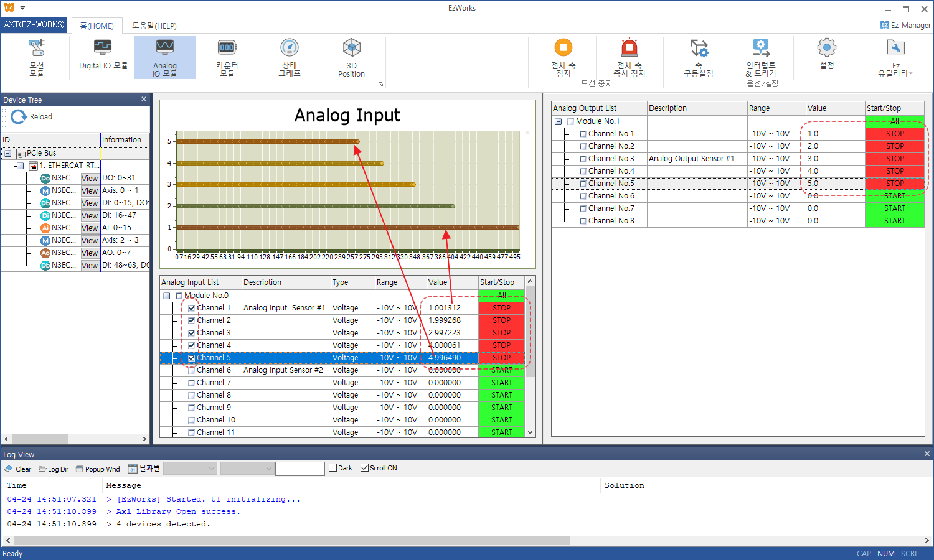Image resolution: width=934 pixels, height=560 pixels.
Task: Collapse the 1: ETHERCAT-RT node
Action: tap(20, 166)
